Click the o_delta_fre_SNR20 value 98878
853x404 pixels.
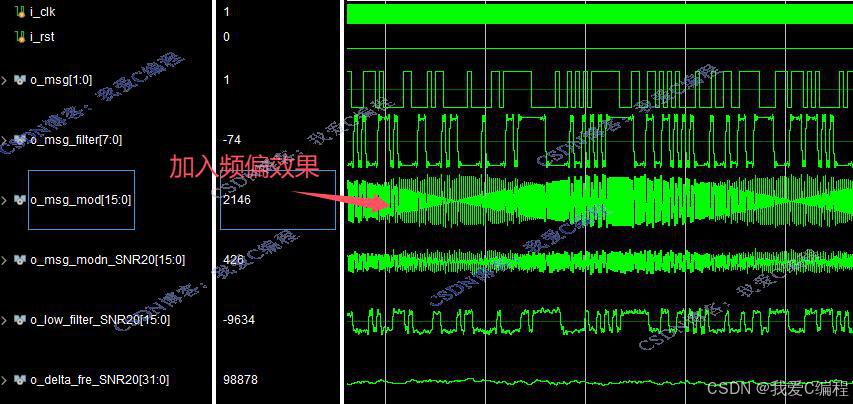coord(240,380)
